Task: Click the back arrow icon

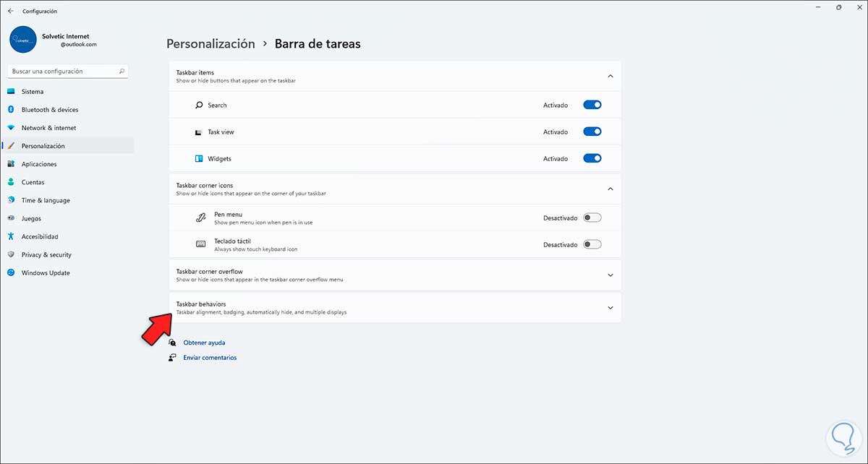Action: click(x=10, y=11)
